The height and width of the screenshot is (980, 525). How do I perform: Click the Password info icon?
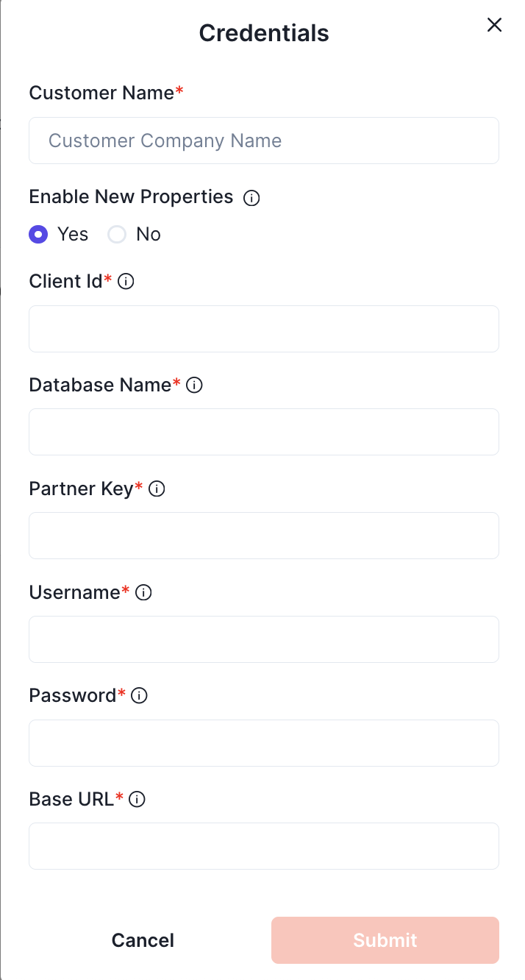139,695
